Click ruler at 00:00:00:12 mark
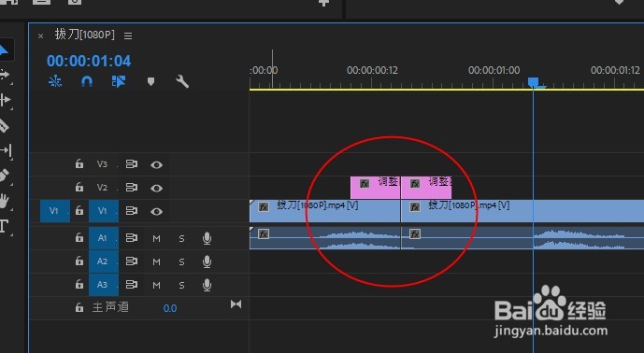This screenshot has height=353, width=644. tap(372, 71)
